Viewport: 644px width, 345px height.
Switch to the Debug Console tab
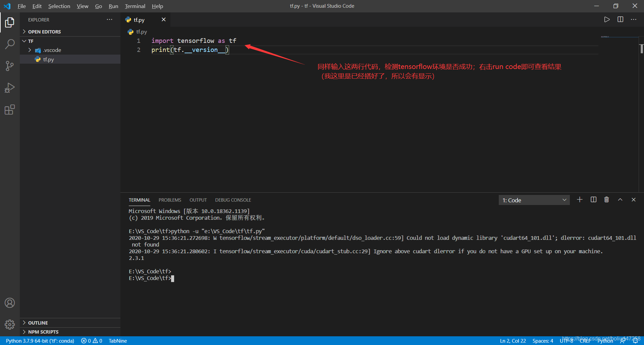(233, 200)
